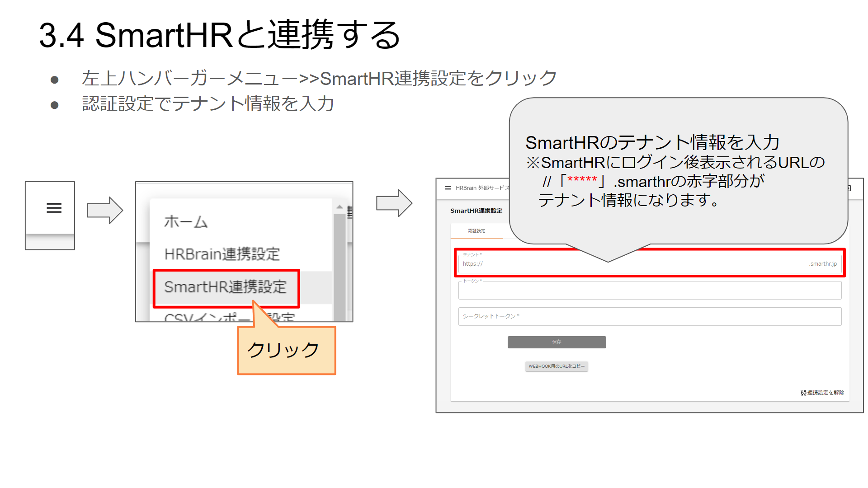Click into the トークン input field
The image size is (868, 488).
[x=650, y=290]
